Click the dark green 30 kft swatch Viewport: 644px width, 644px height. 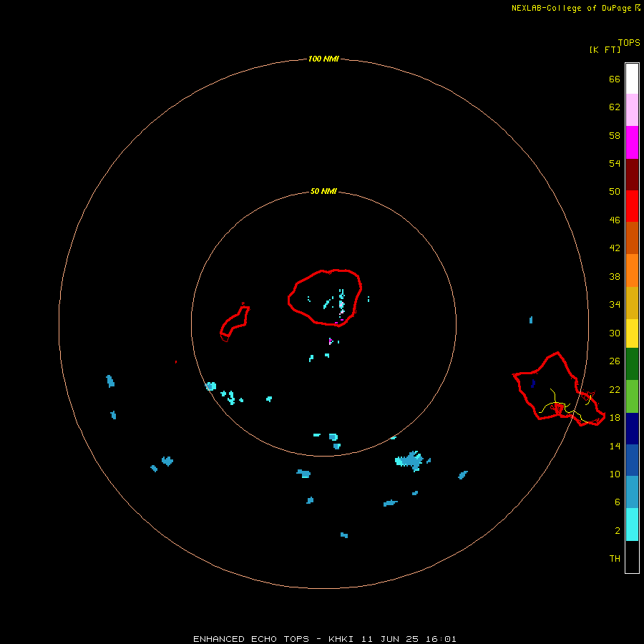[632, 364]
